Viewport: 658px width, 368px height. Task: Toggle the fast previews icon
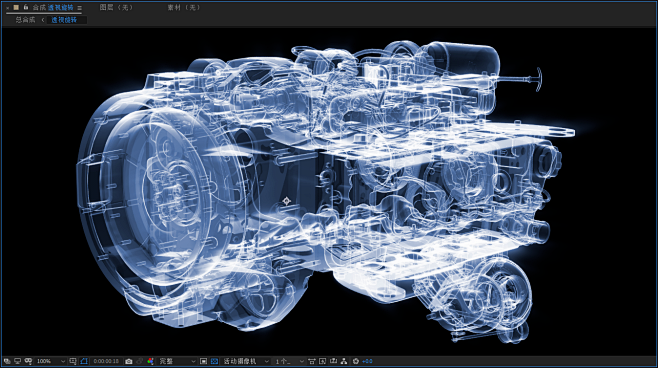pyautogui.click(x=322, y=361)
